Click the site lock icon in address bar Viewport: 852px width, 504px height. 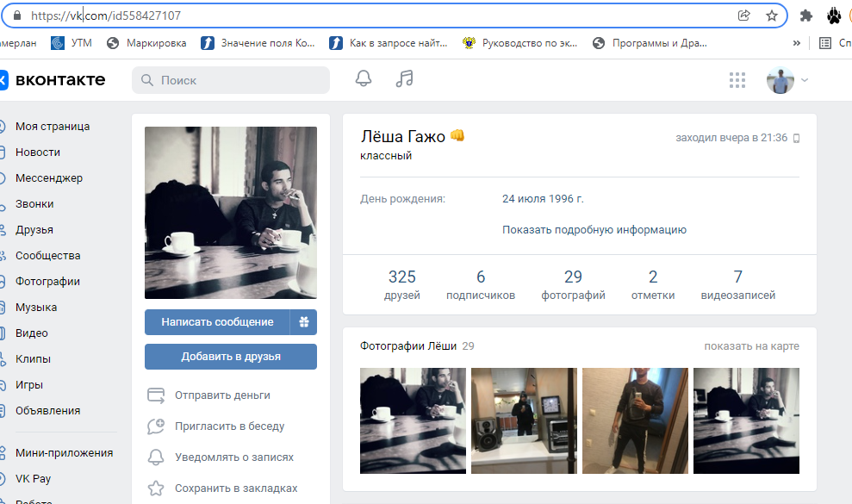tap(17, 16)
